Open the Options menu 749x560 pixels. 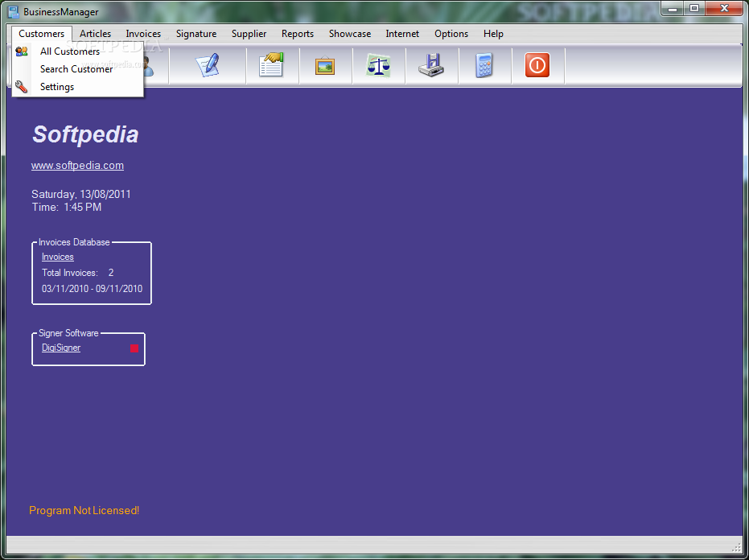point(451,34)
